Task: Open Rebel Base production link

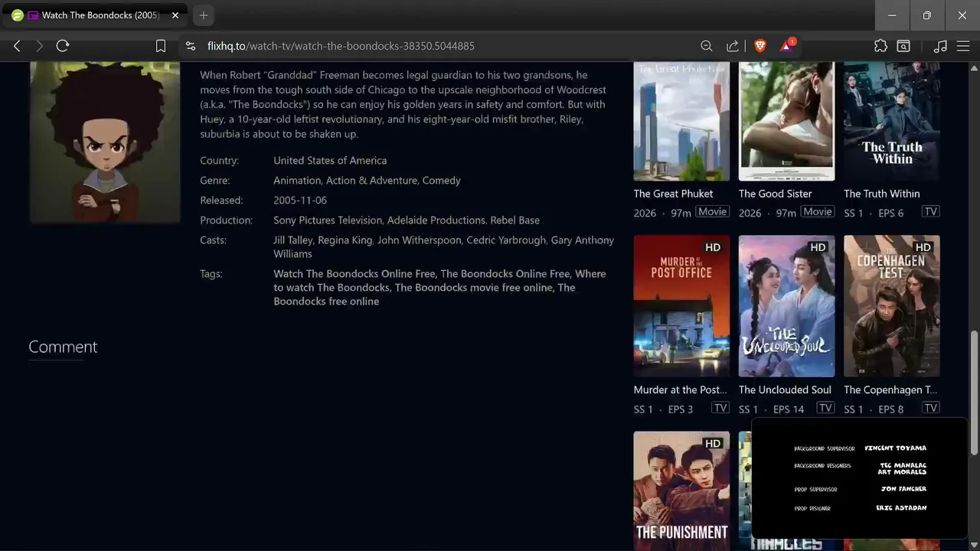Action: (514, 220)
